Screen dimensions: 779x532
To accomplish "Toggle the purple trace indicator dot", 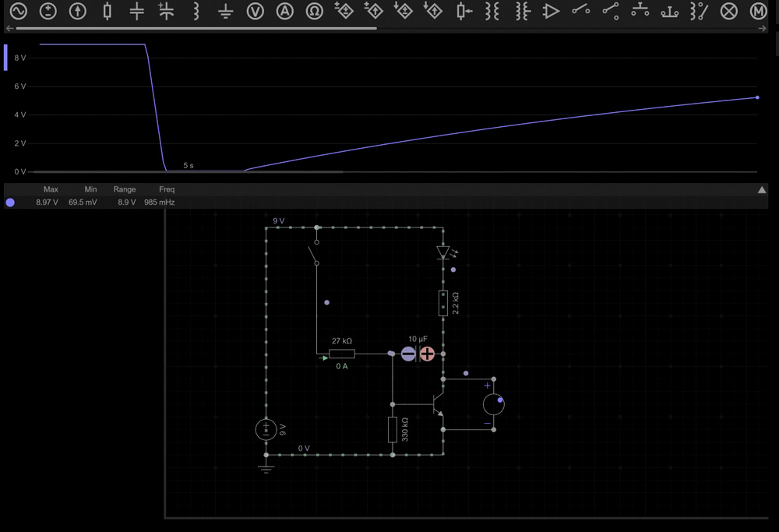I will pos(10,203).
